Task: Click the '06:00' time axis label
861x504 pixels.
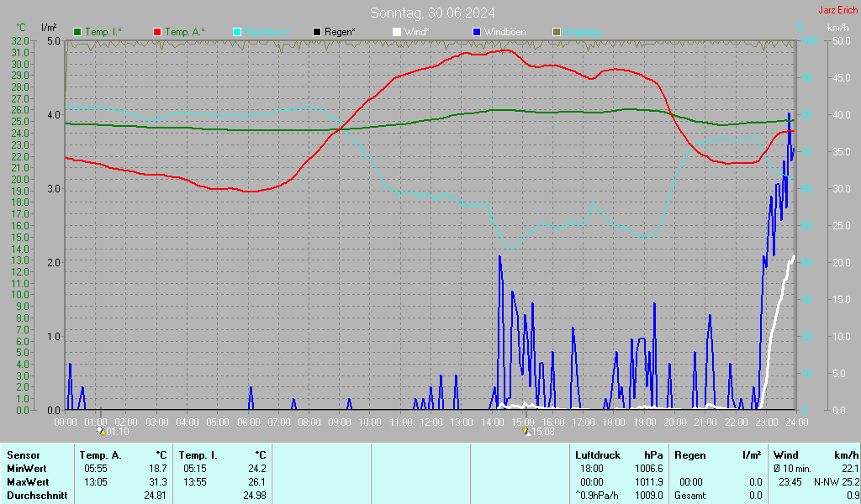Action: point(248,423)
